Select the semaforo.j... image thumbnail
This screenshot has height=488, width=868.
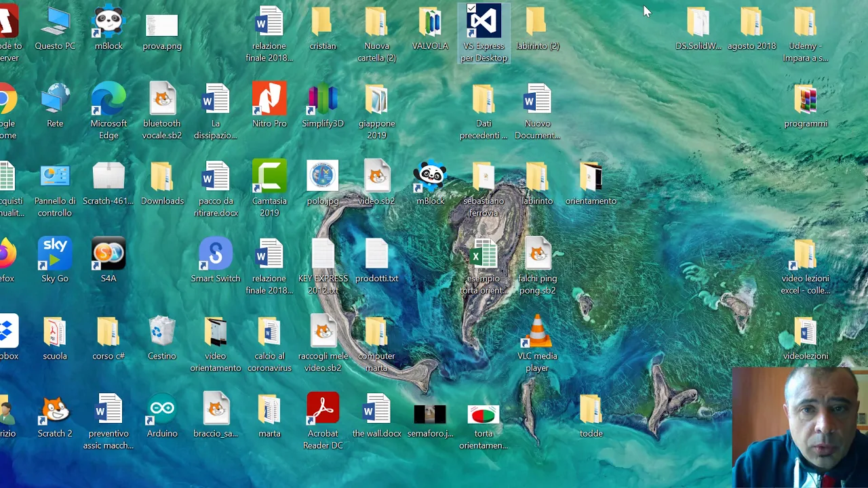pyautogui.click(x=430, y=420)
